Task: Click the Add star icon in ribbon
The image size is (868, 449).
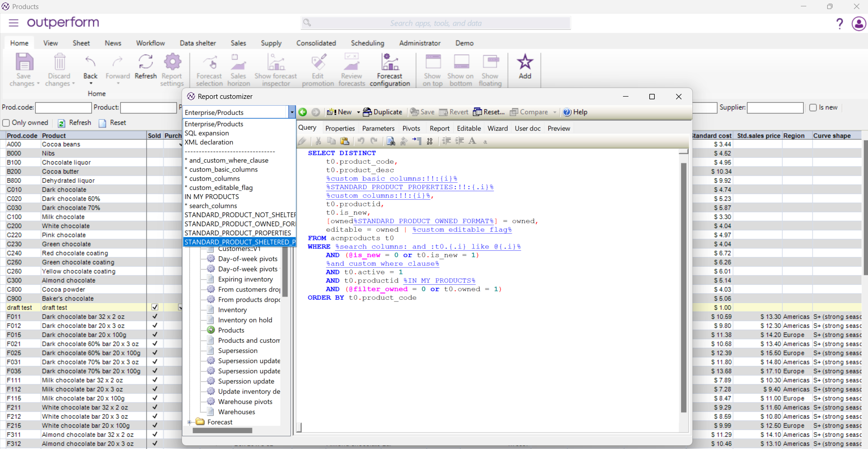Action: (x=525, y=62)
